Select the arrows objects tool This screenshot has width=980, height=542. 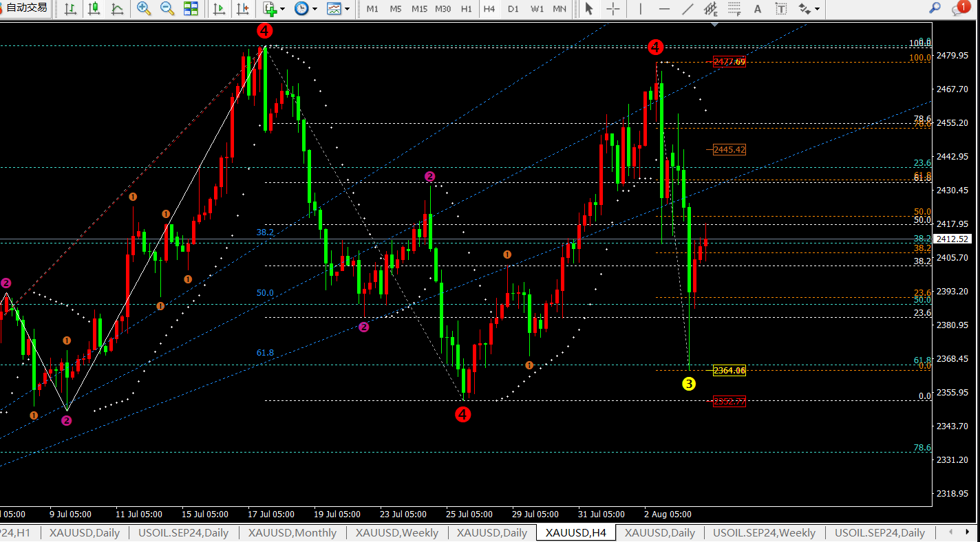(x=804, y=8)
